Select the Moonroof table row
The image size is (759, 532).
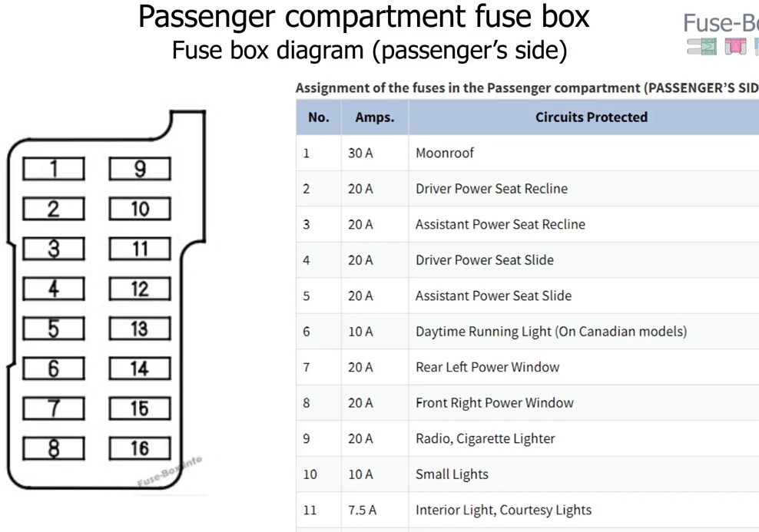pos(528,153)
